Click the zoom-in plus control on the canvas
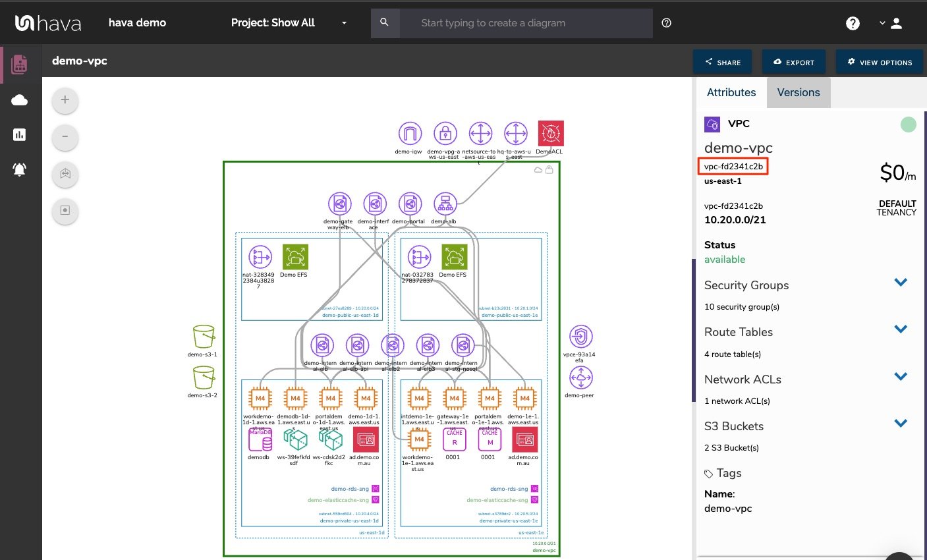The height and width of the screenshot is (560, 927). pyautogui.click(x=65, y=99)
